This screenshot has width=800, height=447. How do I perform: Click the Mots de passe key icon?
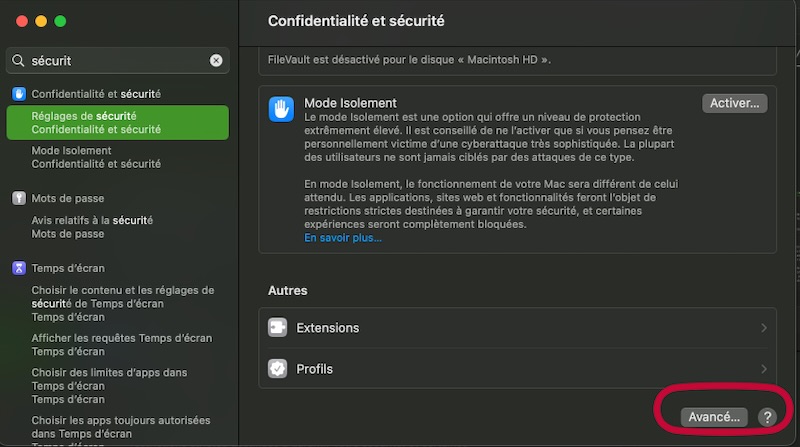(x=19, y=199)
